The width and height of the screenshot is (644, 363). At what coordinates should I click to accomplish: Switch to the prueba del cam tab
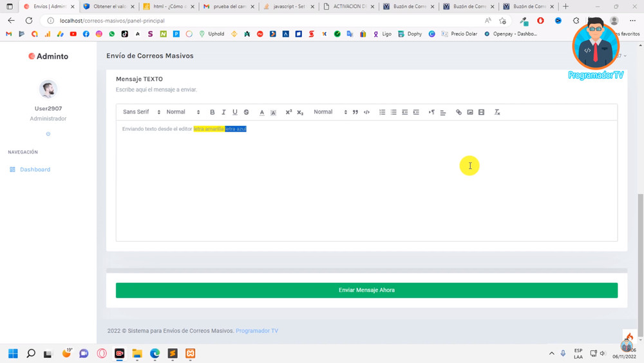point(229,6)
